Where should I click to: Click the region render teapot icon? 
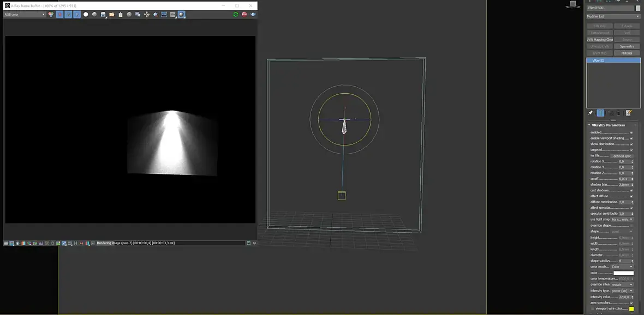tap(156, 14)
